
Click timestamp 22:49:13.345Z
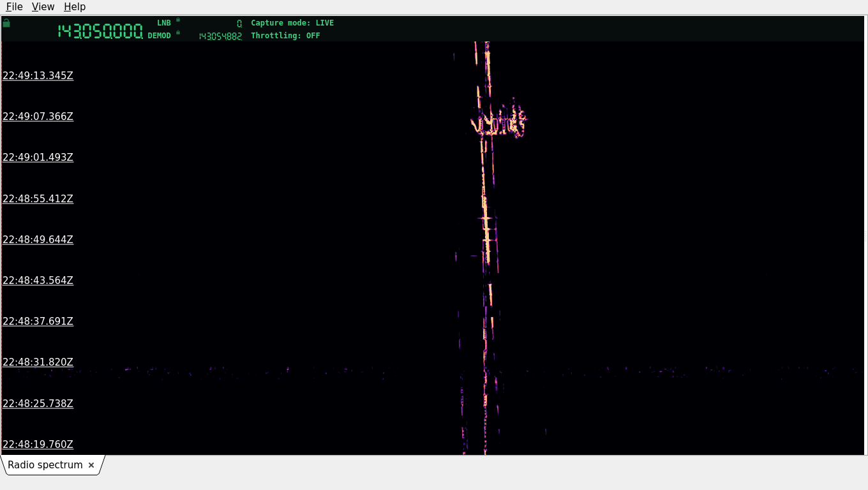[38, 75]
